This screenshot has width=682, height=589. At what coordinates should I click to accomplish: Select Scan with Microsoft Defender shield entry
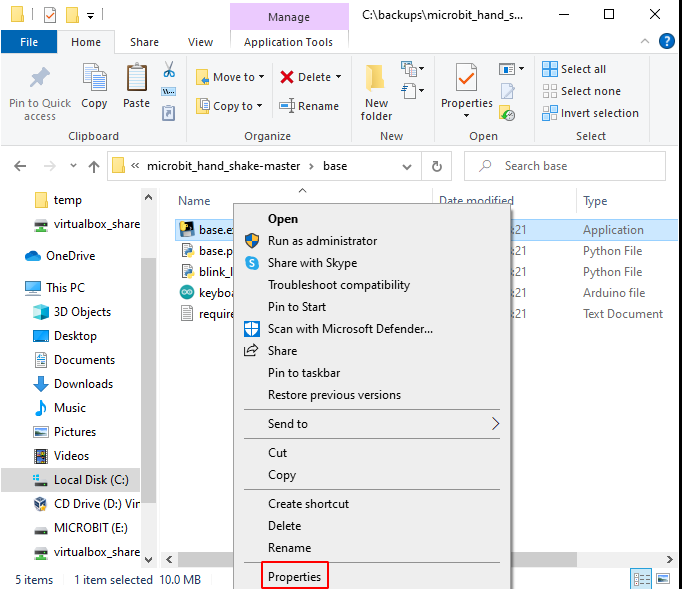(x=350, y=329)
